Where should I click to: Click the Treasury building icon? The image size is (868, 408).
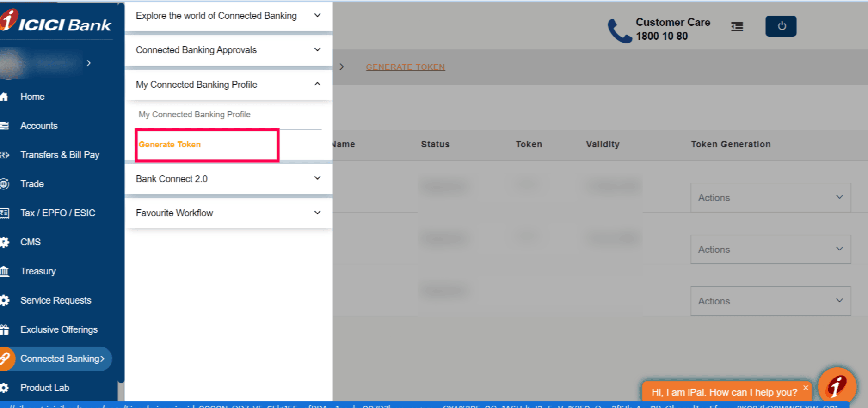coord(4,271)
